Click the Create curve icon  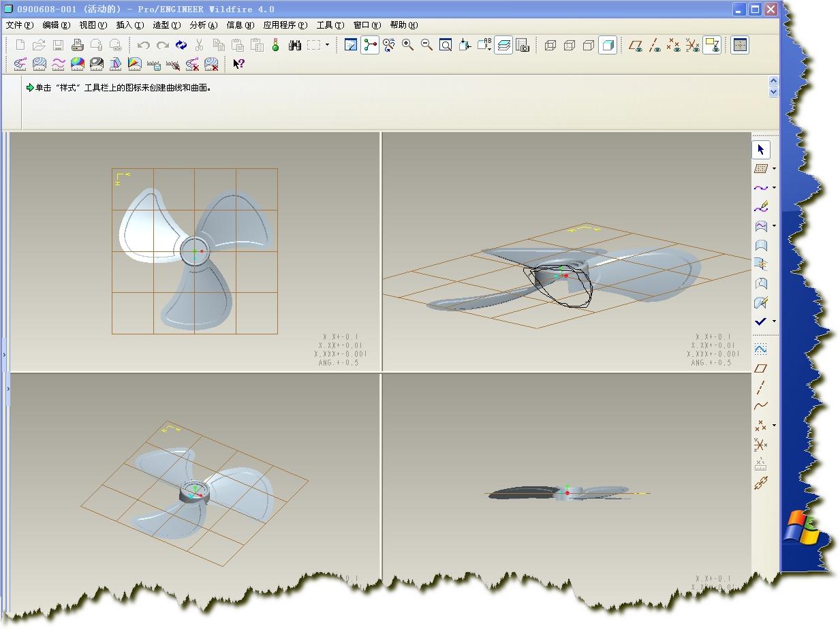760,187
